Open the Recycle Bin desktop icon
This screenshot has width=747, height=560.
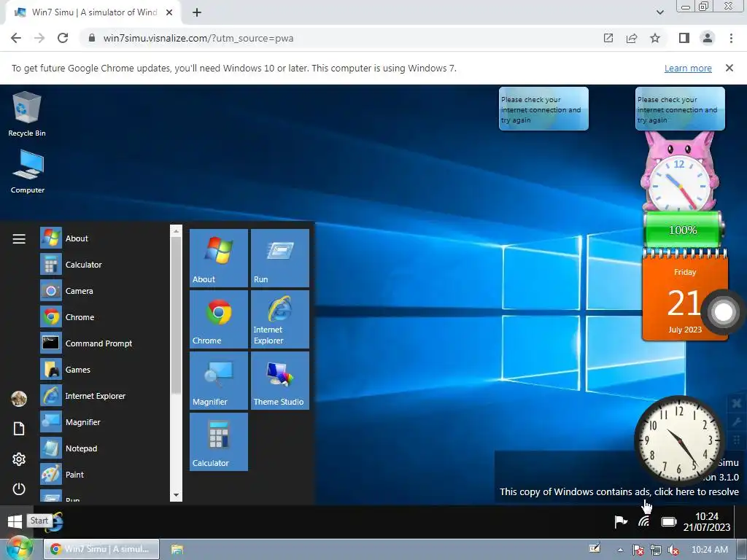coord(27,114)
